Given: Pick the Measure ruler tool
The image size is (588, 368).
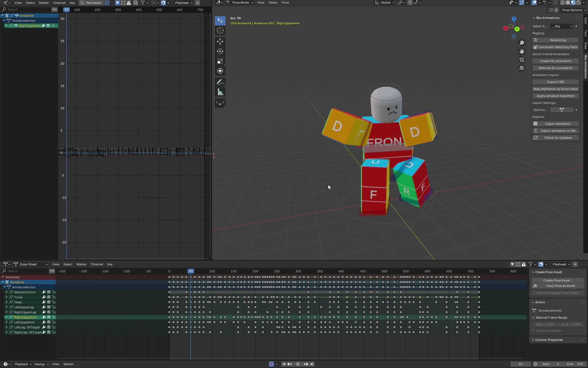Looking at the screenshot, I should 220,92.
